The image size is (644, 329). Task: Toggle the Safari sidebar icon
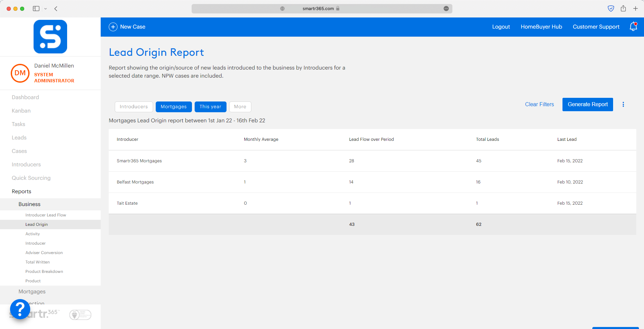(36, 9)
